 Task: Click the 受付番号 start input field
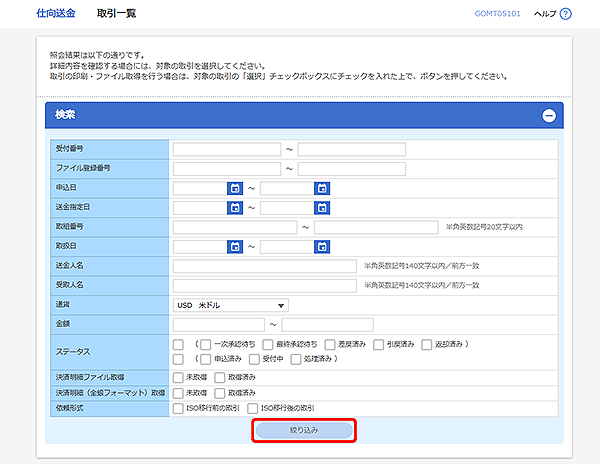click(x=227, y=149)
